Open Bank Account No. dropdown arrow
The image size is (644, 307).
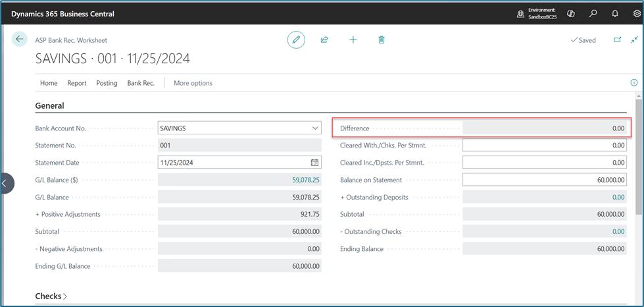(315, 128)
